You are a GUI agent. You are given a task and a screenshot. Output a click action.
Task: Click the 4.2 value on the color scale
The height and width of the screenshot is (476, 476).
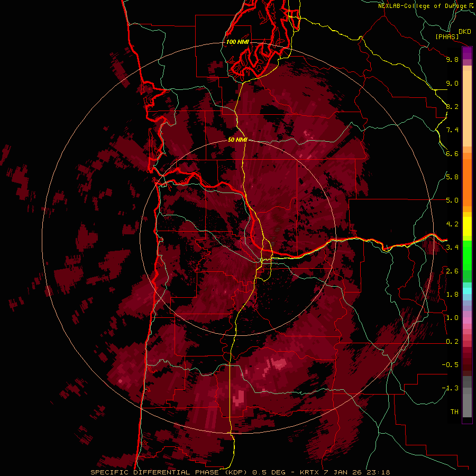[452, 224]
